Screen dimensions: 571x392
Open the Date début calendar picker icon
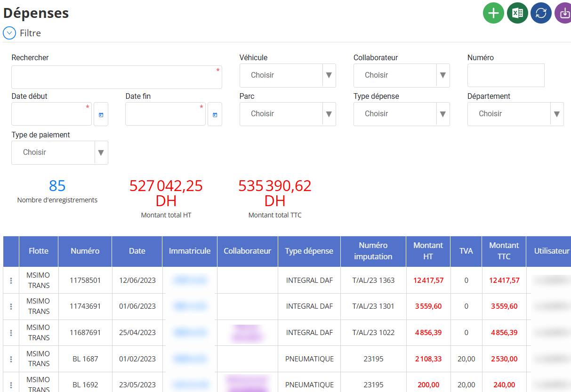[101, 114]
